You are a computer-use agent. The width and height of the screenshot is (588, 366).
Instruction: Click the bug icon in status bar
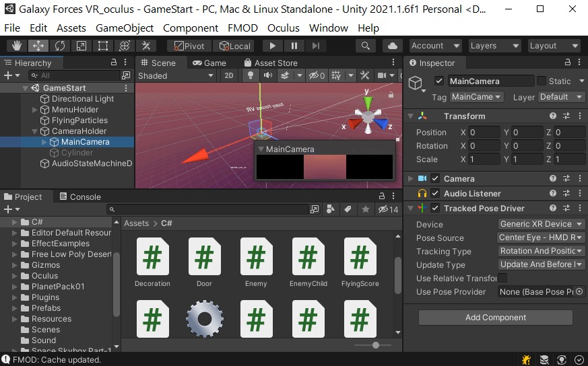click(x=526, y=360)
